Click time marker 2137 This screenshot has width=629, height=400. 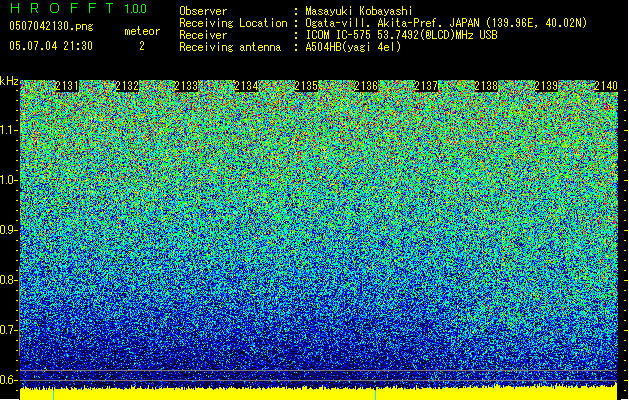click(426, 86)
